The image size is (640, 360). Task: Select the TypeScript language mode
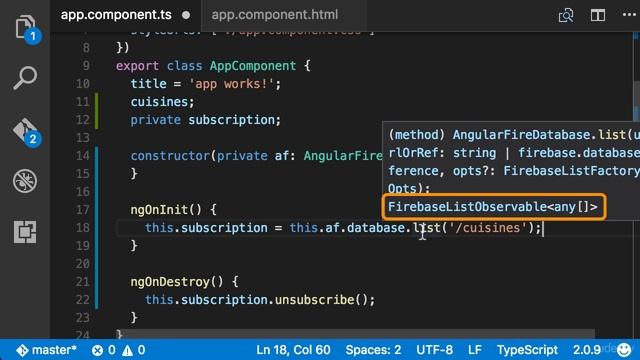[x=527, y=350]
